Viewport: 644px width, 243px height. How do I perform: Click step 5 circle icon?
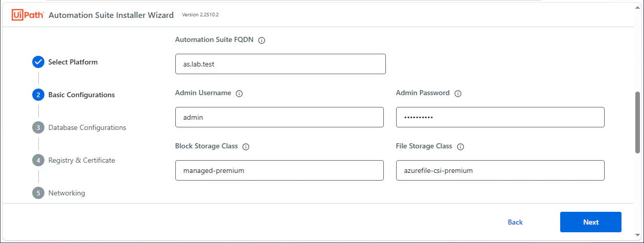point(38,193)
